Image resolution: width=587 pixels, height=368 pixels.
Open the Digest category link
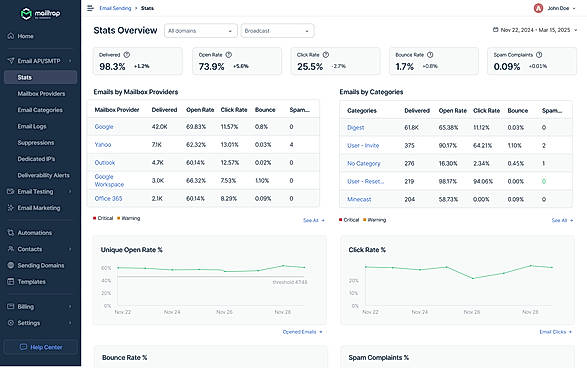click(x=356, y=127)
